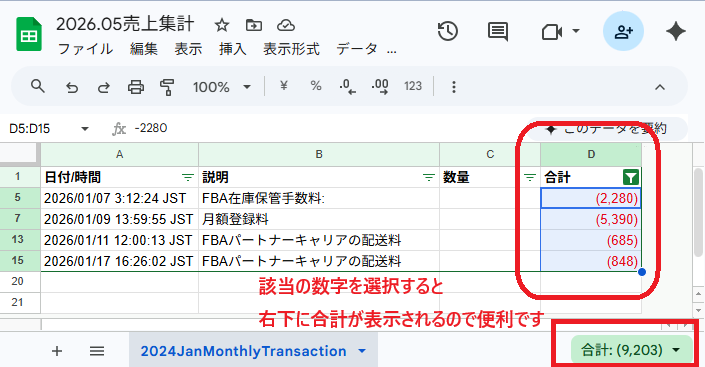
Task: Open the 挿入 menu
Action: (x=233, y=49)
